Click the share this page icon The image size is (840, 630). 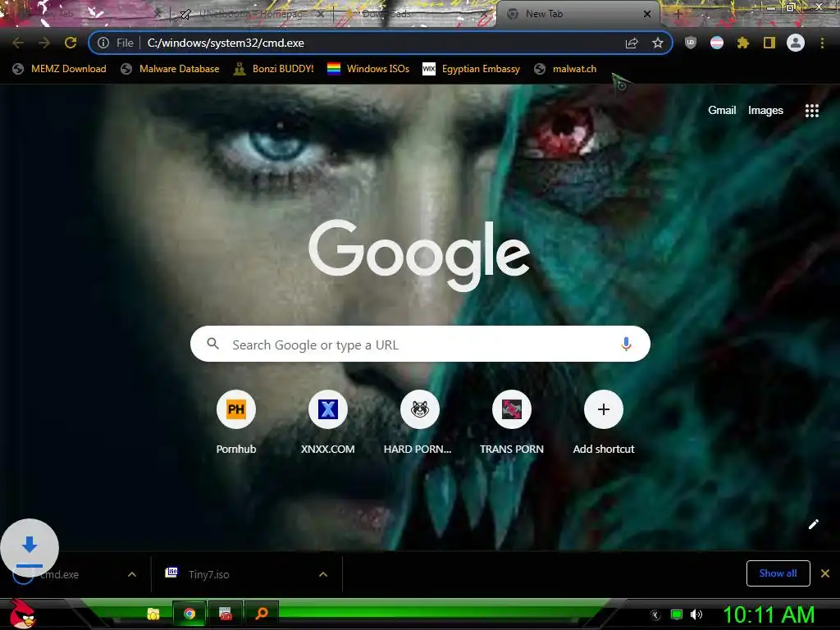[632, 43]
